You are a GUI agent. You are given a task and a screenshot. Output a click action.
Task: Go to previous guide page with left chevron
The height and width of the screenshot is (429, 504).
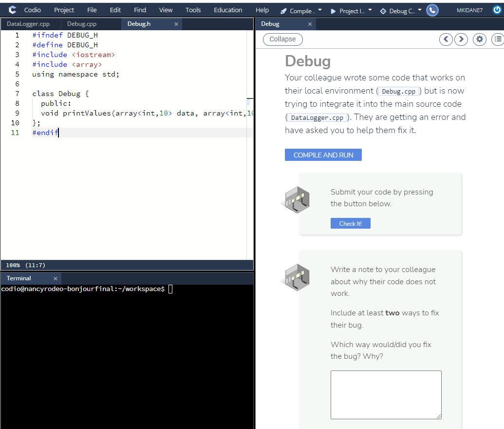446,39
